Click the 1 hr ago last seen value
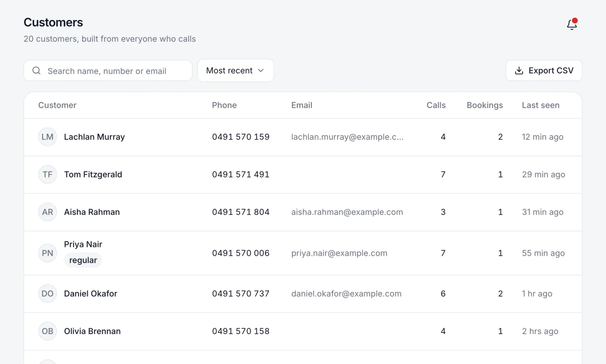 [x=537, y=294]
